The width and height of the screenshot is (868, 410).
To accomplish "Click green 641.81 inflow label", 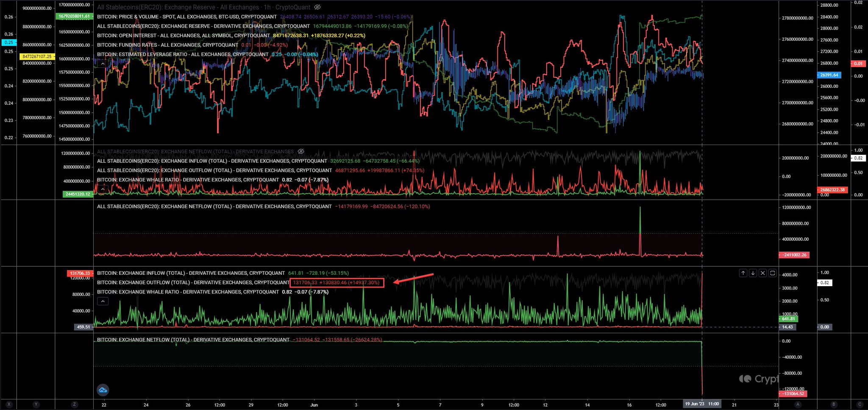I will tap(788, 319).
